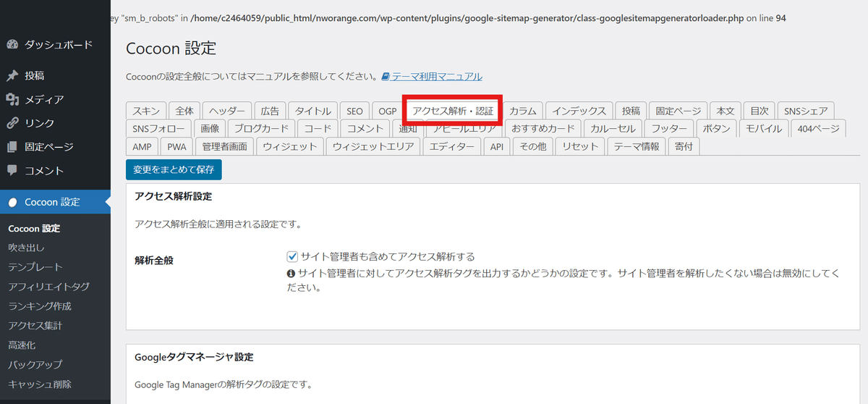The height and width of the screenshot is (404, 868).
Task: Select the 本文 tab
Action: click(x=726, y=111)
